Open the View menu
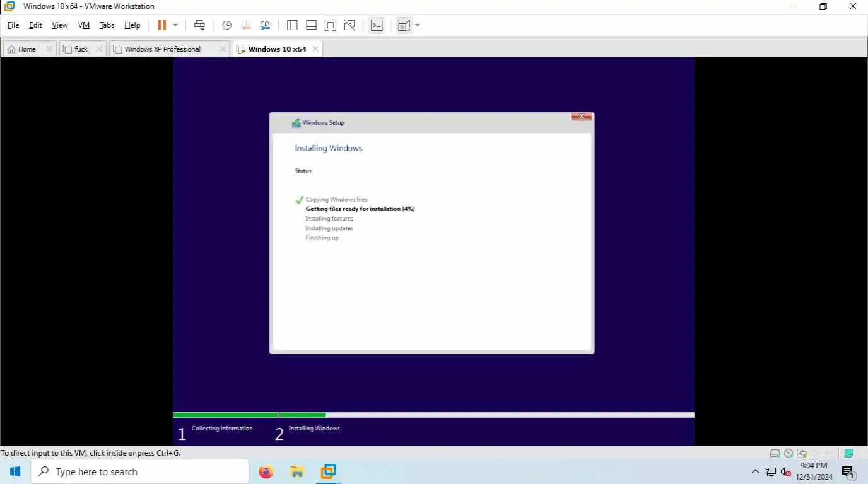868x484 pixels. click(x=60, y=25)
